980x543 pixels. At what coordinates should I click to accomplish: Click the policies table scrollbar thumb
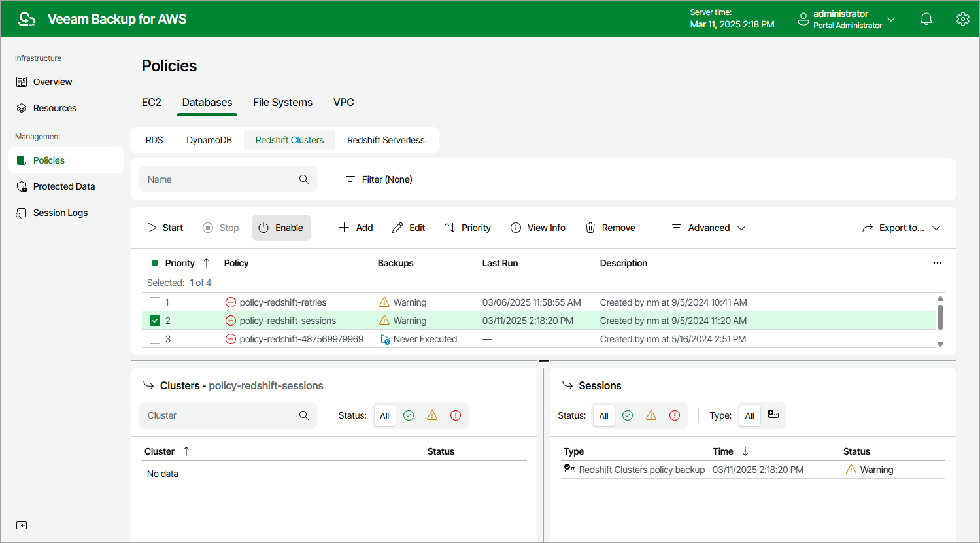tap(940, 317)
